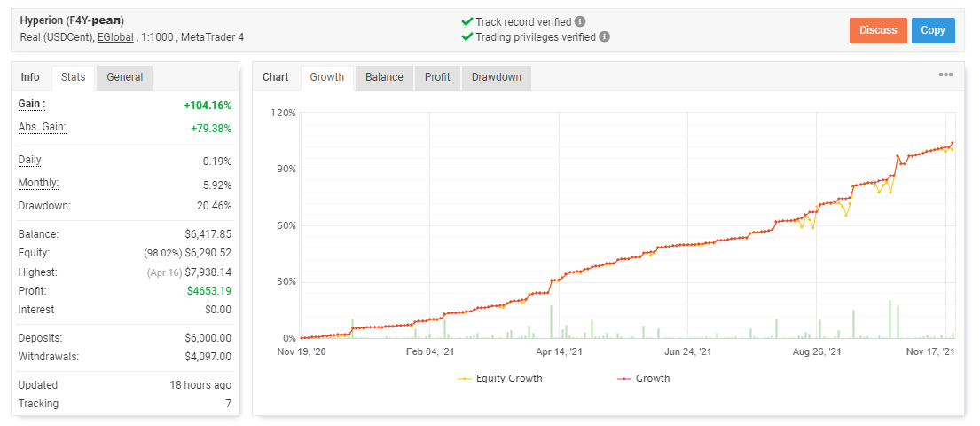Click the $6,417.85 balance value
Viewport: 980px width, 426px height.
point(208,234)
